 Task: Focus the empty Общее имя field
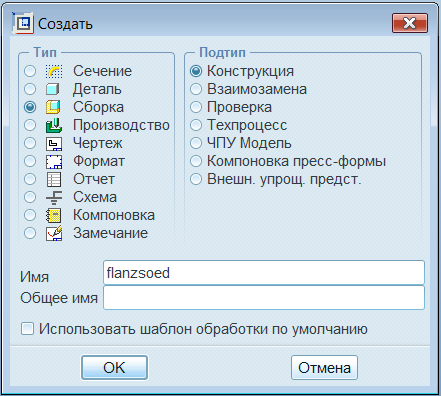pos(264,298)
